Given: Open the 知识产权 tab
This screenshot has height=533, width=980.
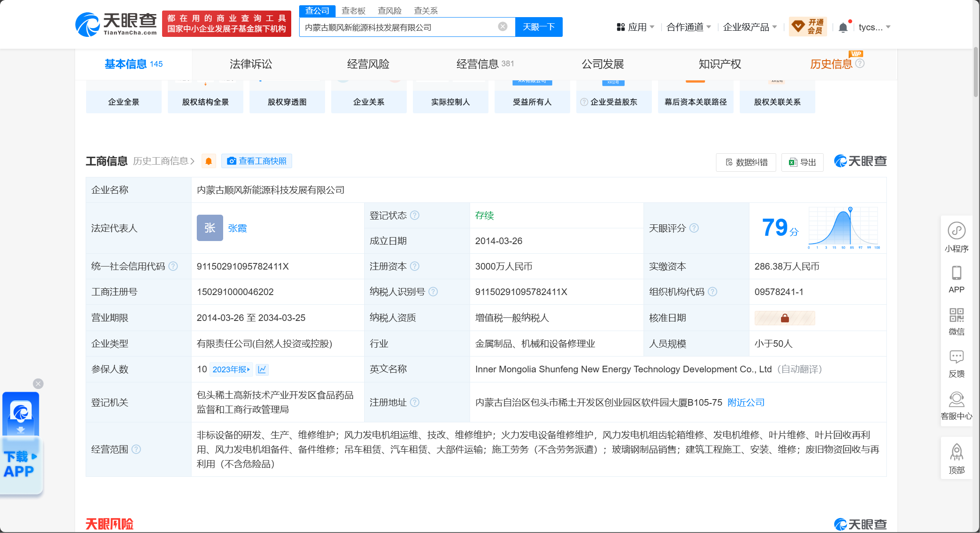Looking at the screenshot, I should point(720,64).
